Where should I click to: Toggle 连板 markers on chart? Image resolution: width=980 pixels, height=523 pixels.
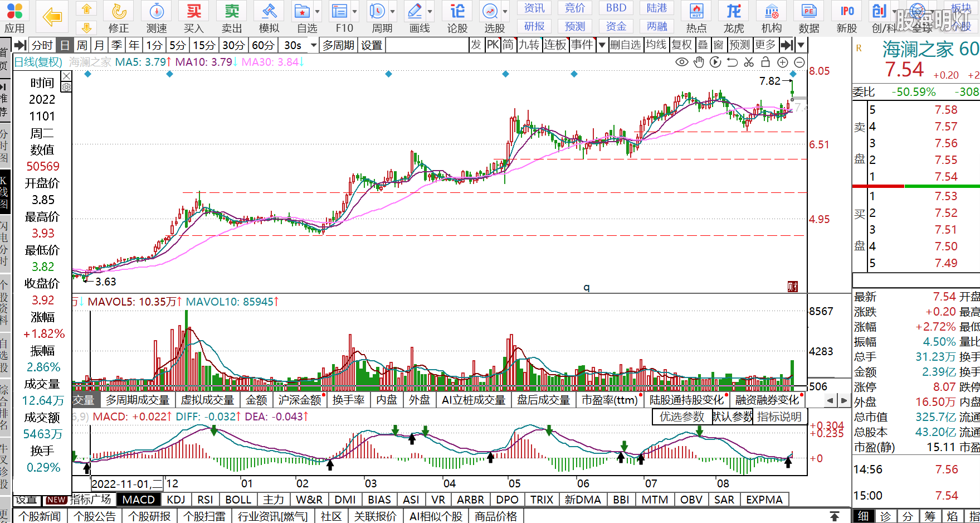tap(555, 45)
